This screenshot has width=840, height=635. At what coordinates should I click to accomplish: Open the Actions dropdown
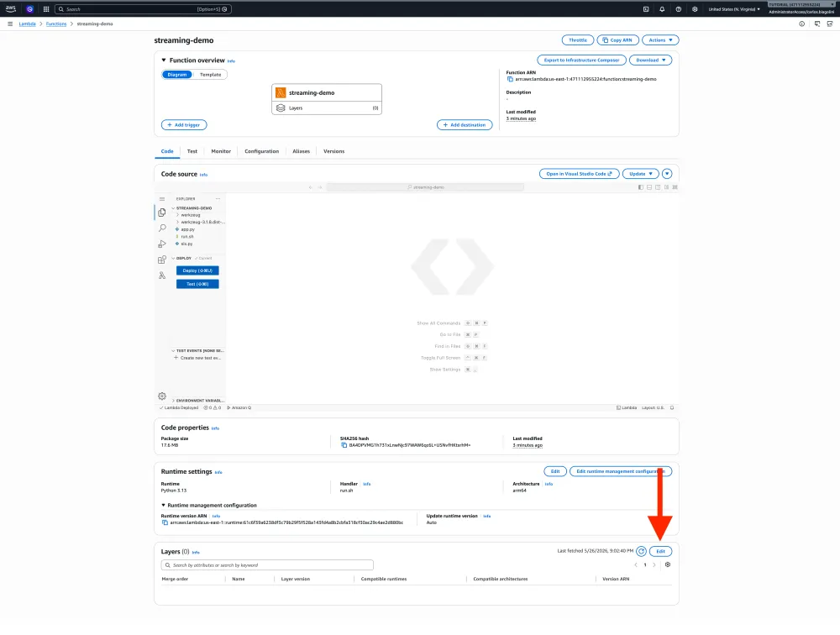tap(660, 40)
